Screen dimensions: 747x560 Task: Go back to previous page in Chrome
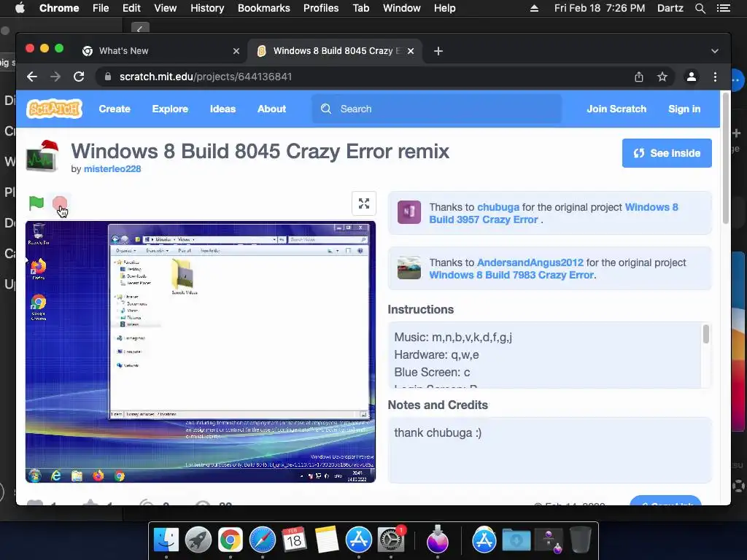click(32, 77)
